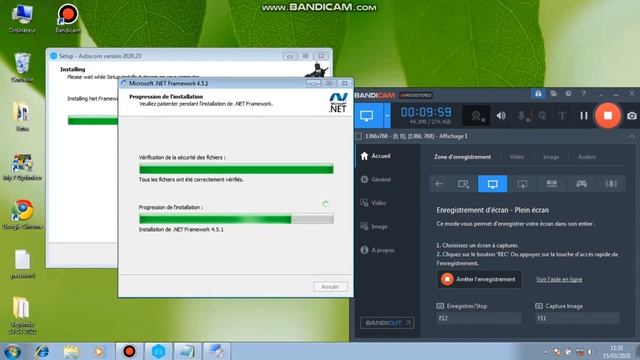Open the Corbeille recycle bin icon
Screen dimensions: 640x360
(22, 67)
